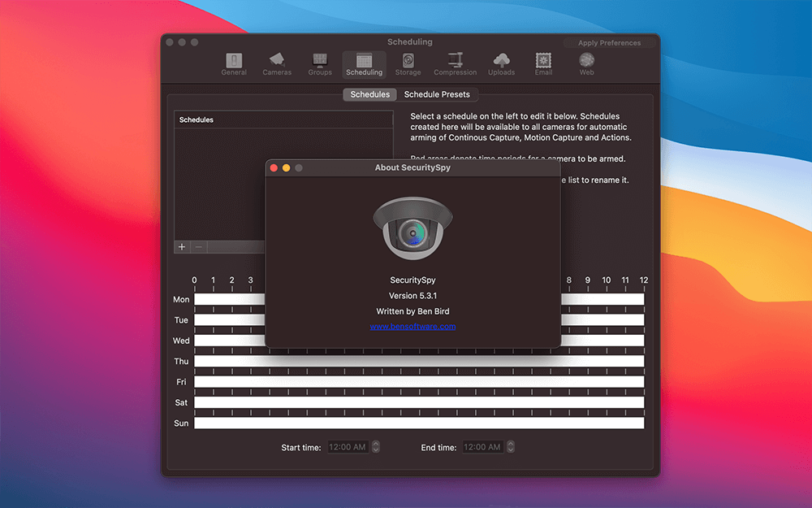Click the Thu schedule bar

pos(419,362)
